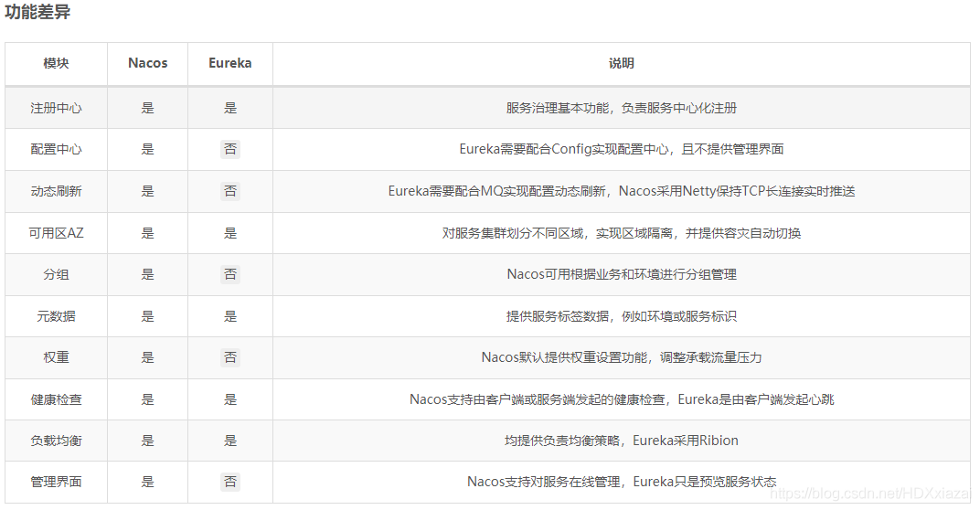980x510 pixels.
Task: Click Eureka 否 tag in 分组 row
Action: 230,274
